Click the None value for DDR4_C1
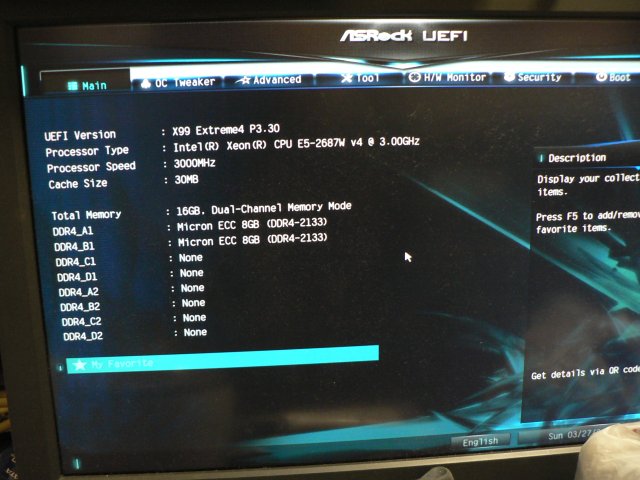 (191, 258)
